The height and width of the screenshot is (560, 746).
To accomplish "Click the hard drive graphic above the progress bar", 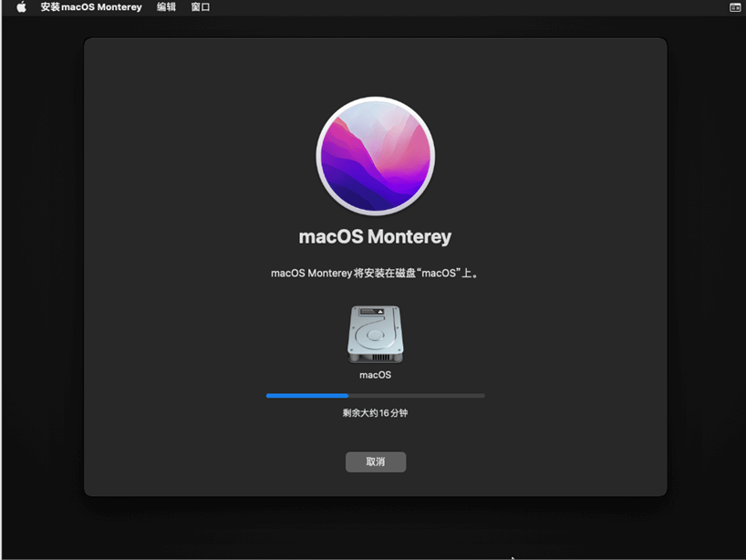I will coord(375,335).
